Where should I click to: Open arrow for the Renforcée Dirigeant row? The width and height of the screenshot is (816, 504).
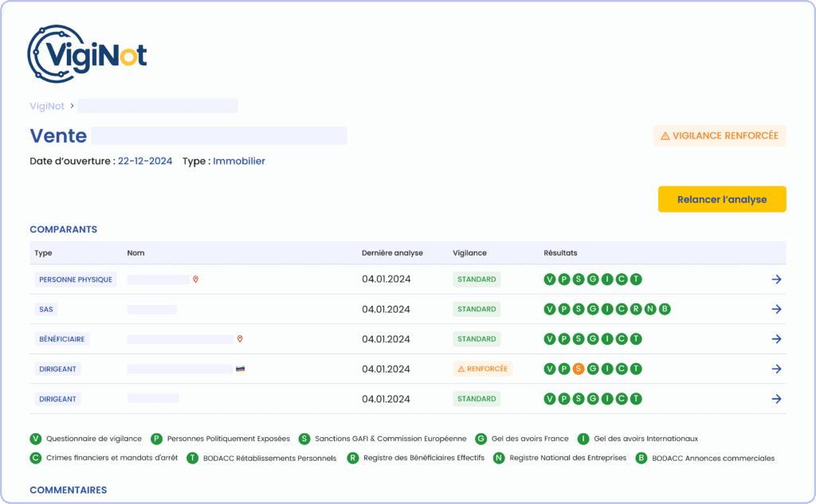(776, 369)
